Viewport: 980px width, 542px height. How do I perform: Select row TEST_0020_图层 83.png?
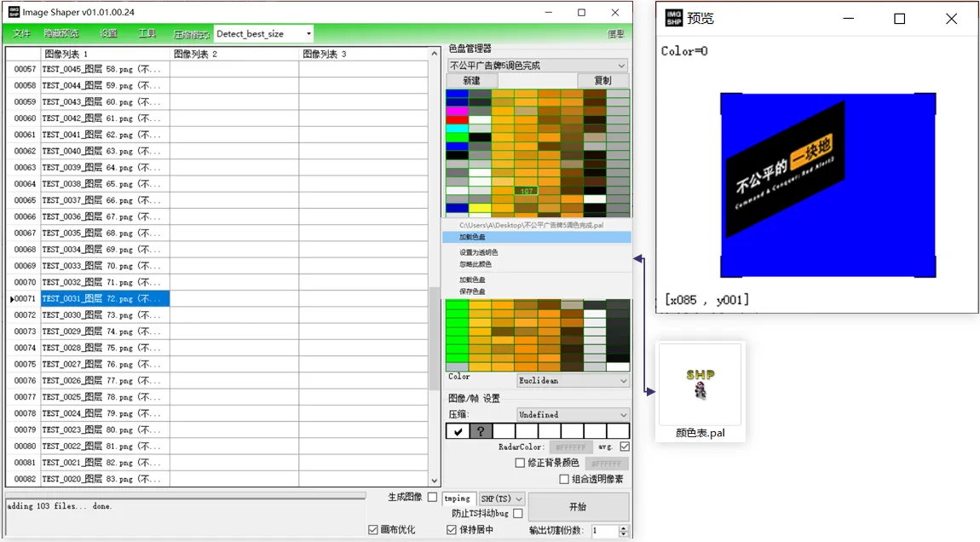pos(105,479)
